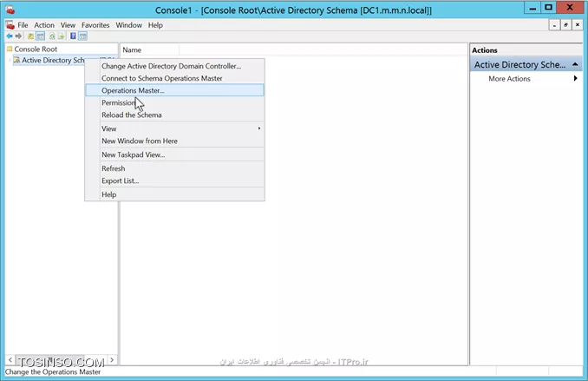Choose Export List in context menu
This screenshot has height=381, width=588.
pos(174,181)
